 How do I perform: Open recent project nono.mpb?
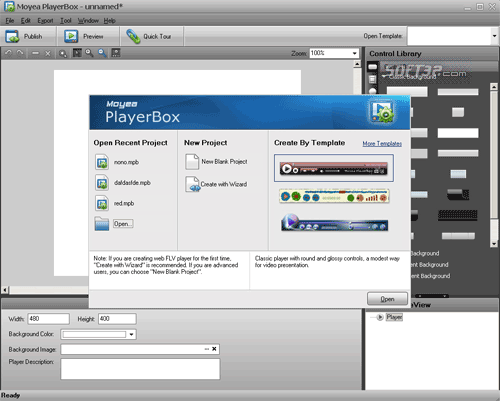click(x=126, y=162)
